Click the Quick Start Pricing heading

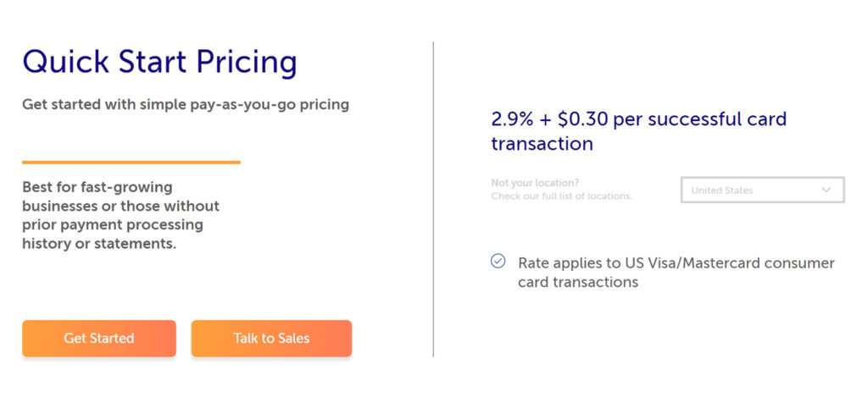tap(159, 61)
